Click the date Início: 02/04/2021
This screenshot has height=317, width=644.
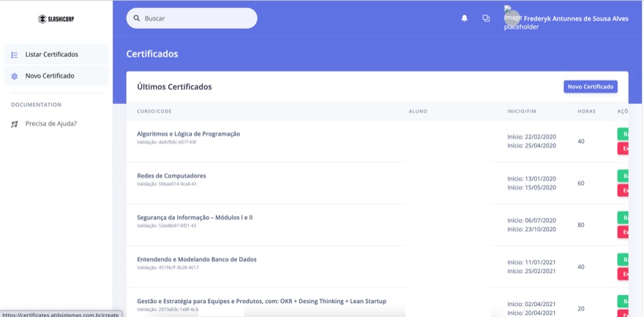click(531, 305)
